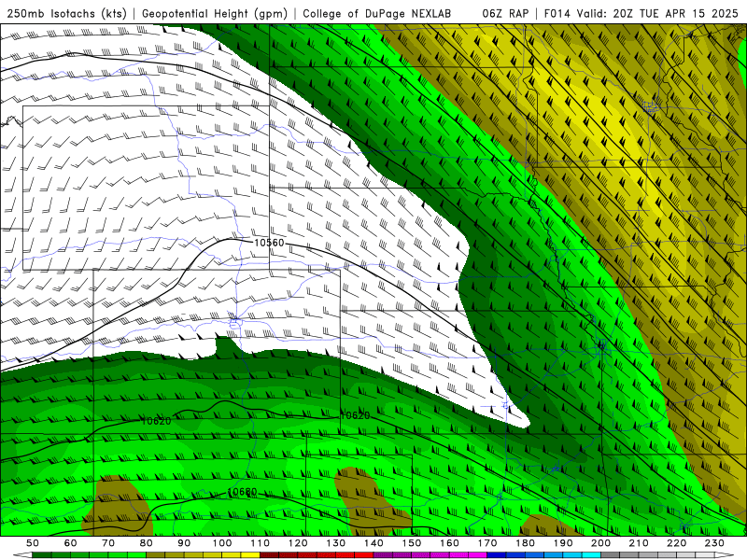Click the colorbar label '90'
This screenshot has height=560, width=747.
coord(184,543)
